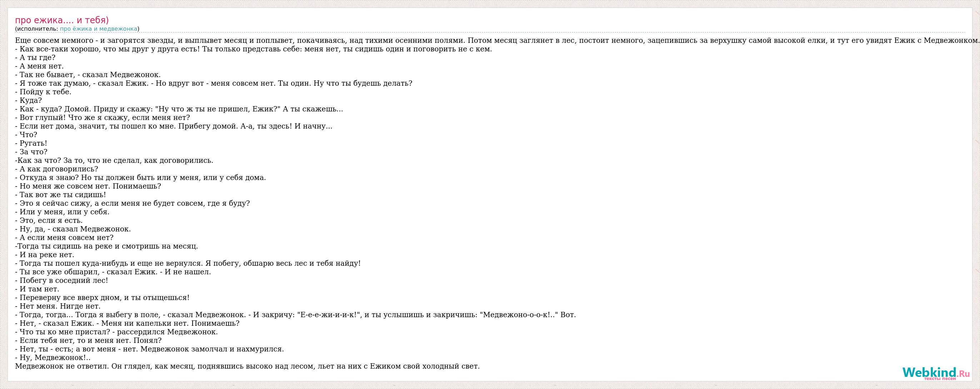Click the line '- Это, если я есть.'
The height and width of the screenshot is (389, 980).
(49, 220)
